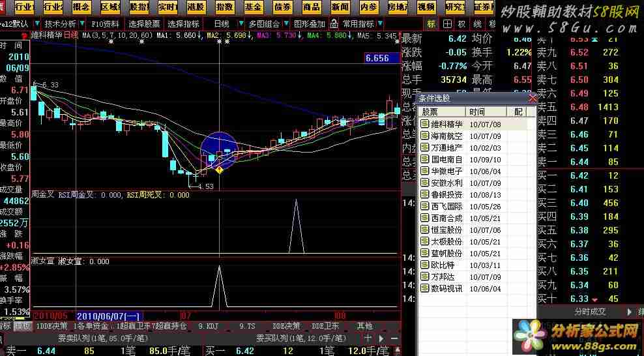Viewport: 644px width, 356px height.
Task: Click the 标 indicator icon in the toolbar
Action: click(x=432, y=23)
